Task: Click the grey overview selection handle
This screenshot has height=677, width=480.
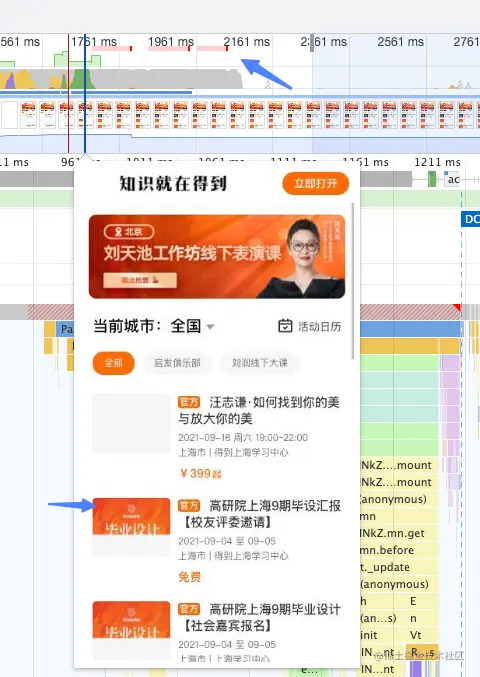Action: [x=312, y=43]
